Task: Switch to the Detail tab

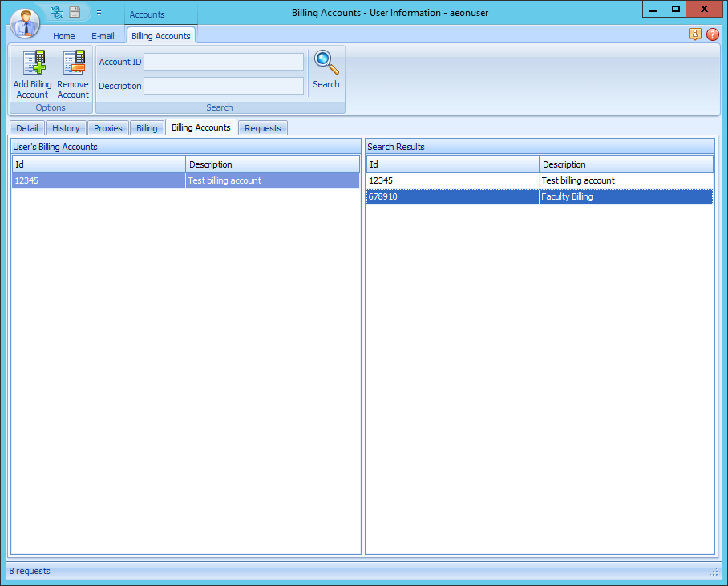Action: pos(26,127)
